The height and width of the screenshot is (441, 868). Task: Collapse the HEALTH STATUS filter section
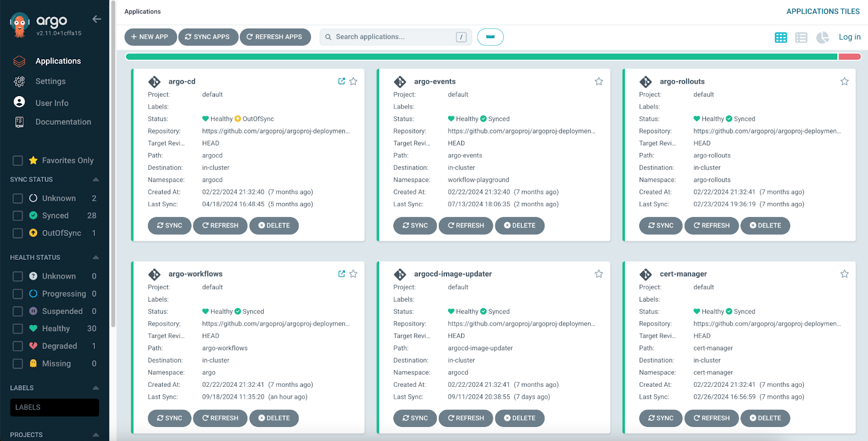coord(96,258)
